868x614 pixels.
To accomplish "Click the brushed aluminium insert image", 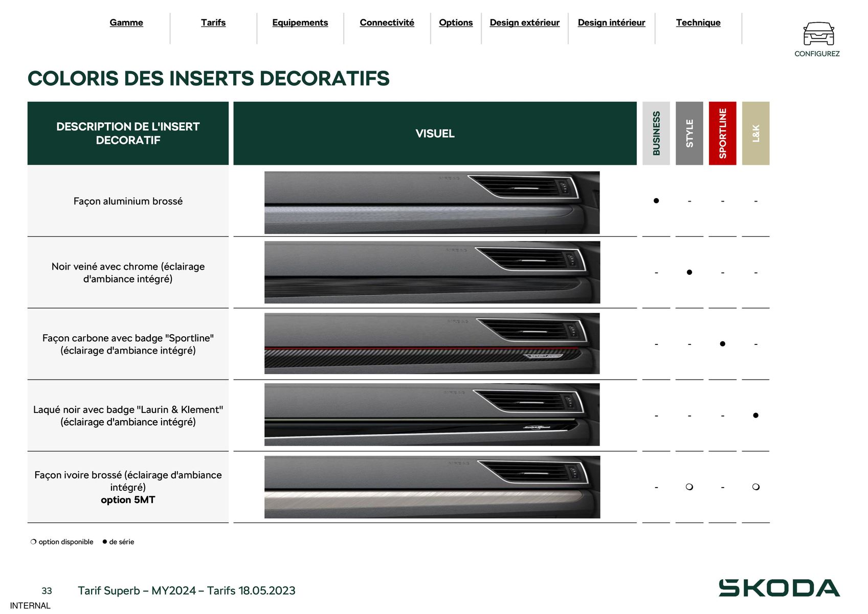I will (x=432, y=203).
